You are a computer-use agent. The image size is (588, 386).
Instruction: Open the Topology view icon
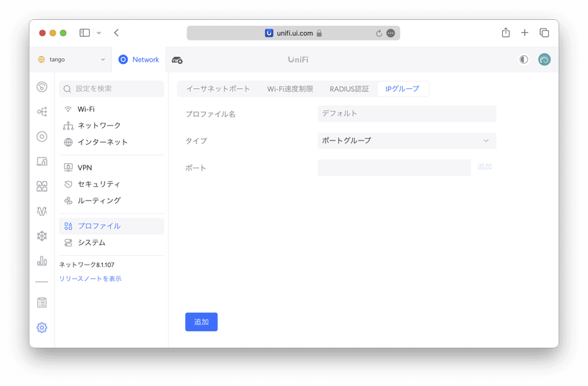[42, 112]
